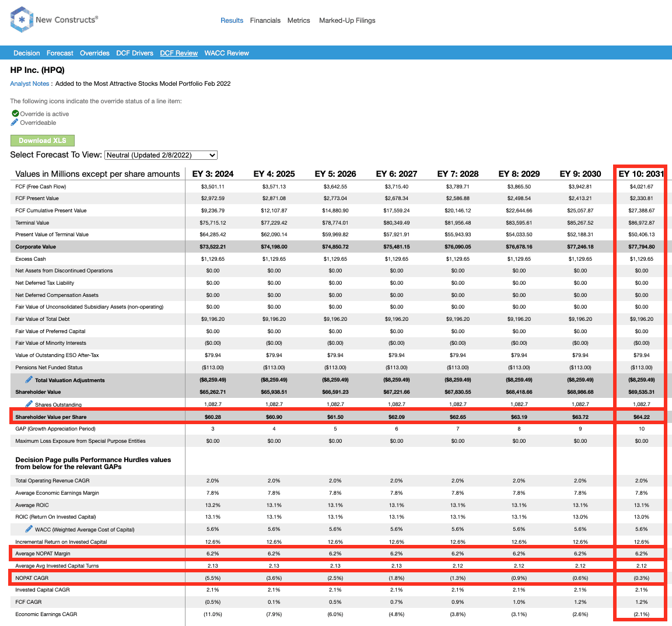The height and width of the screenshot is (626, 672).
Task: Go to the Overrides tab
Action: [94, 53]
